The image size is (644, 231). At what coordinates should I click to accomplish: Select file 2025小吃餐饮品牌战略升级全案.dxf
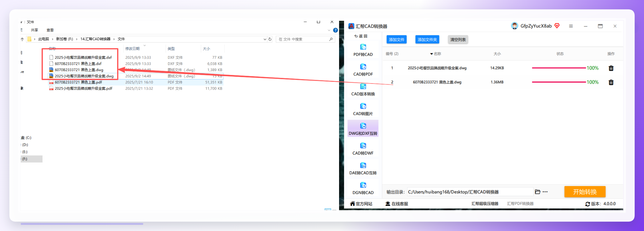[x=83, y=57]
